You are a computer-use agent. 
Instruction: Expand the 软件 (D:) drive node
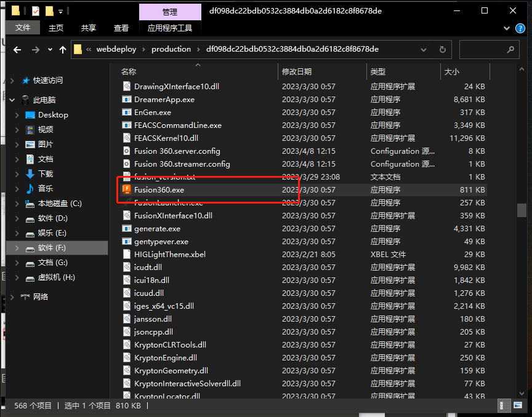(x=17, y=218)
